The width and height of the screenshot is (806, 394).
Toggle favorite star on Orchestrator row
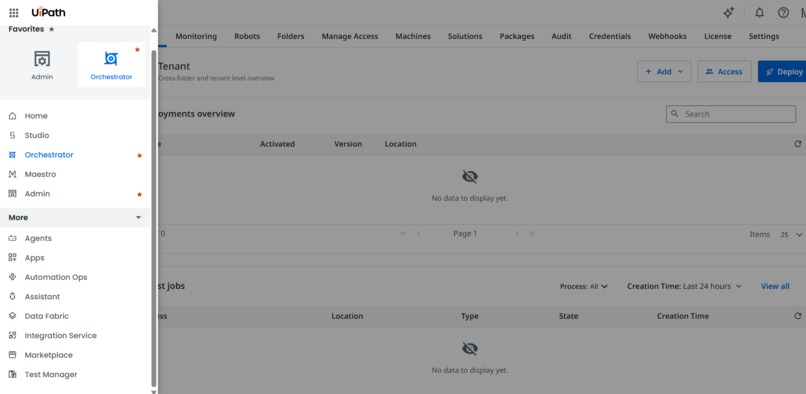(x=139, y=155)
